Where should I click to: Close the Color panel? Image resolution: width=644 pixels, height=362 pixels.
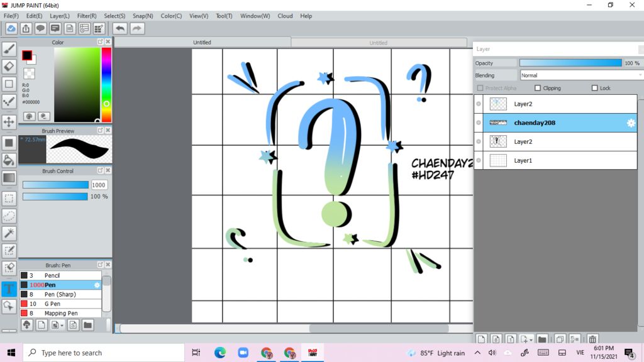tap(108, 42)
